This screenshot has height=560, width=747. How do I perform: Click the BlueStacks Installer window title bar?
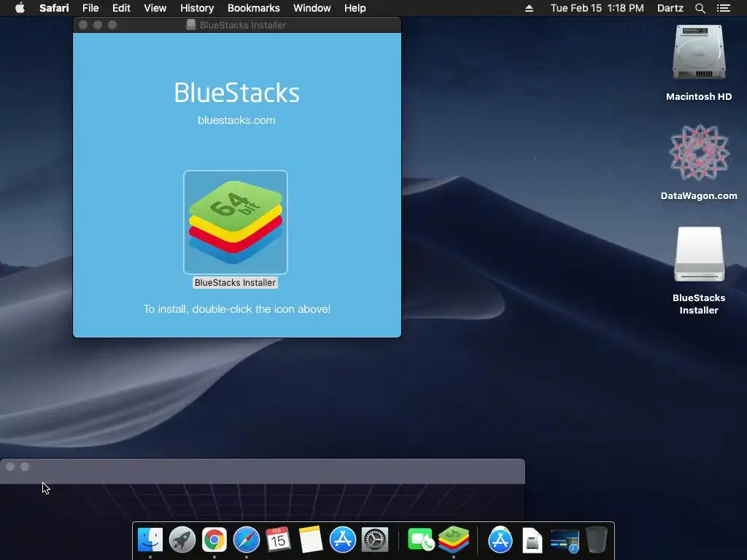tap(237, 25)
